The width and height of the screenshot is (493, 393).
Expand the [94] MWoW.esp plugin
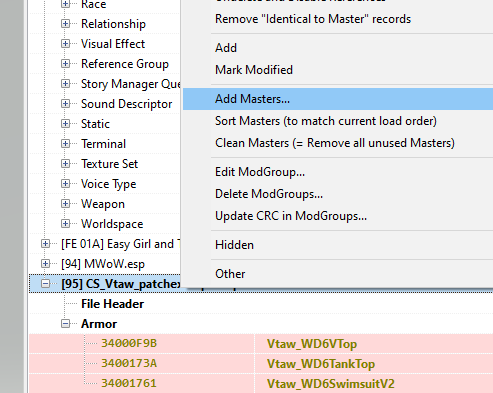[x=46, y=264]
